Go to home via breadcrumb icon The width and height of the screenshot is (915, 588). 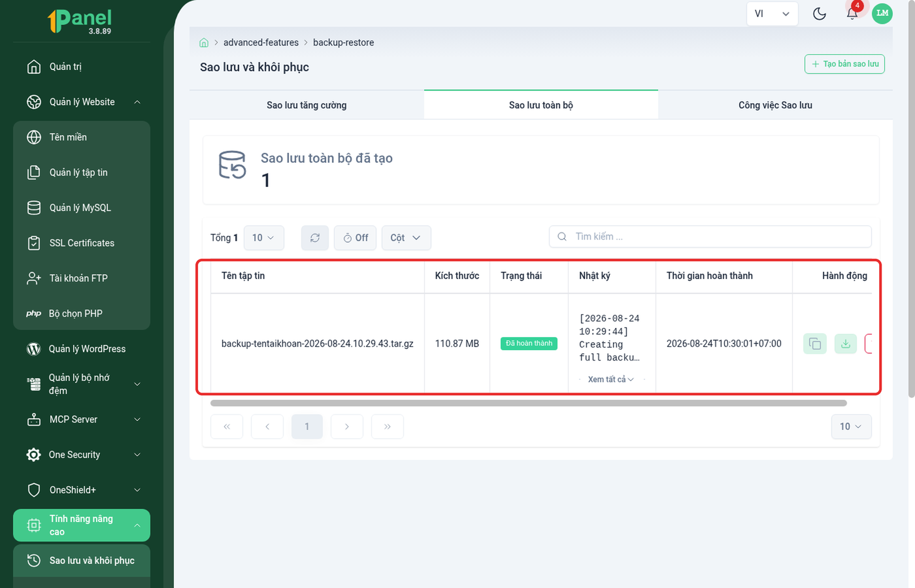click(x=204, y=42)
